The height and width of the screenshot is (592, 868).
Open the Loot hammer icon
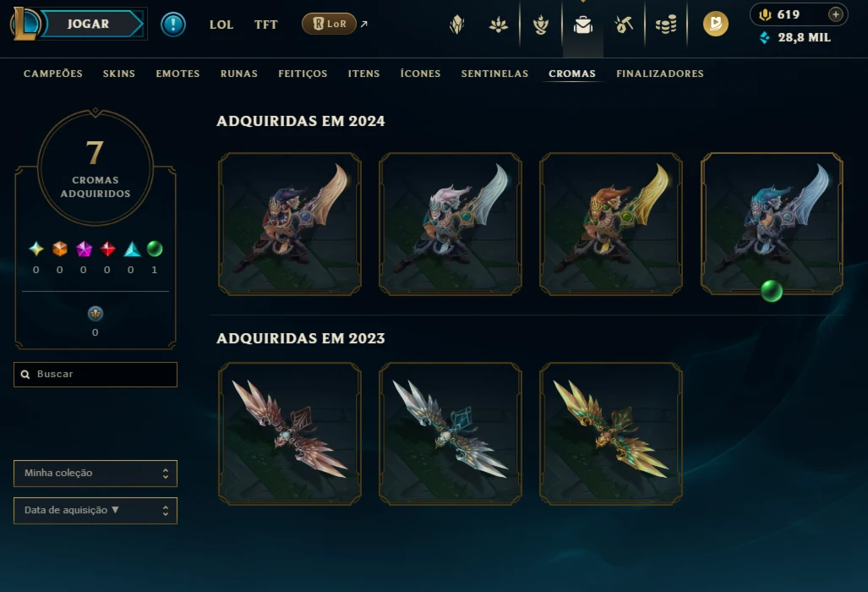click(x=624, y=25)
